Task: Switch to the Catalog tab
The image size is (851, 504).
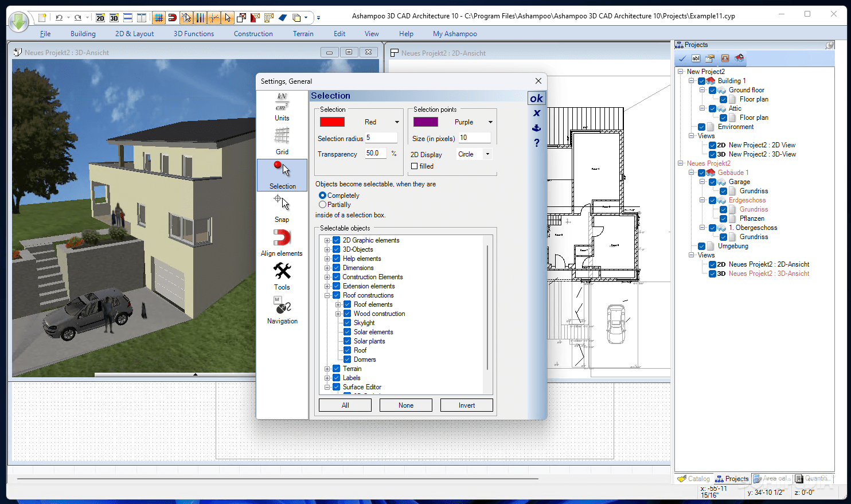Action: 694,479
